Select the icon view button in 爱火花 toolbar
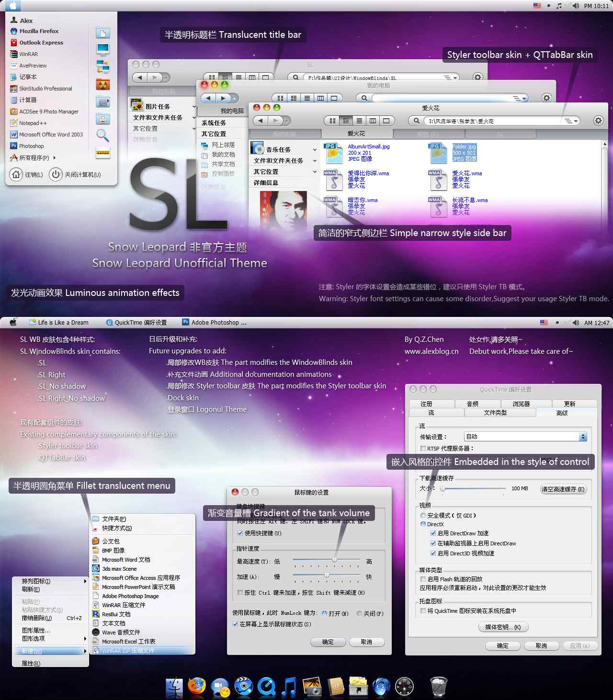This screenshot has height=700, width=613. click(x=332, y=121)
